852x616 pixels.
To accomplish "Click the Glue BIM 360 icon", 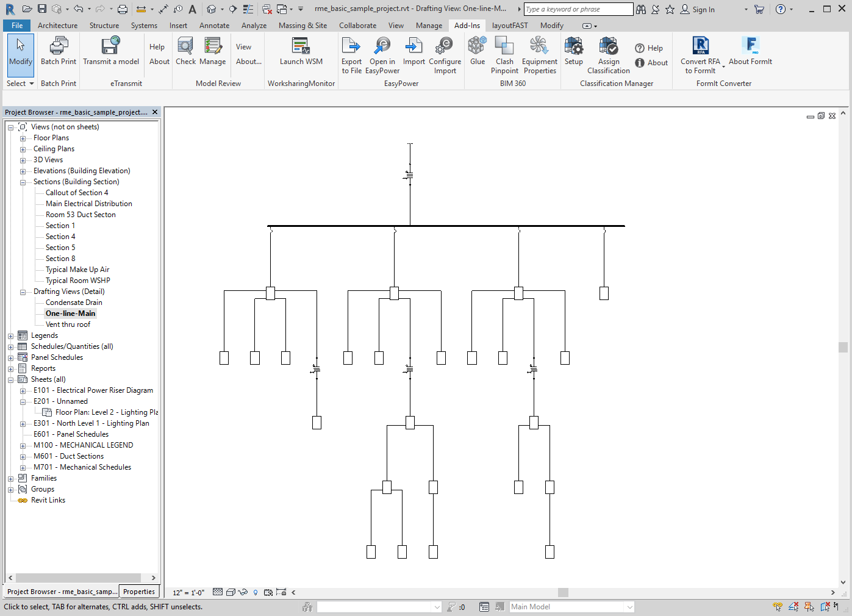I will (x=478, y=46).
